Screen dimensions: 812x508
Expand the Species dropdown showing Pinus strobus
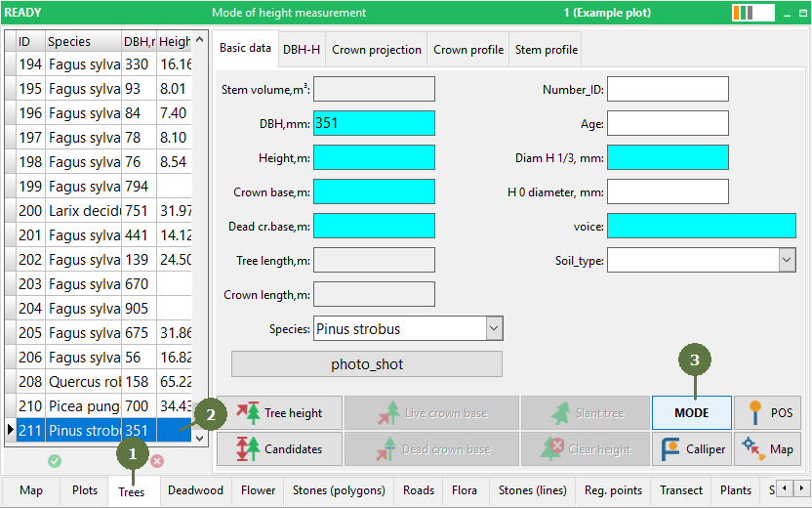494,328
